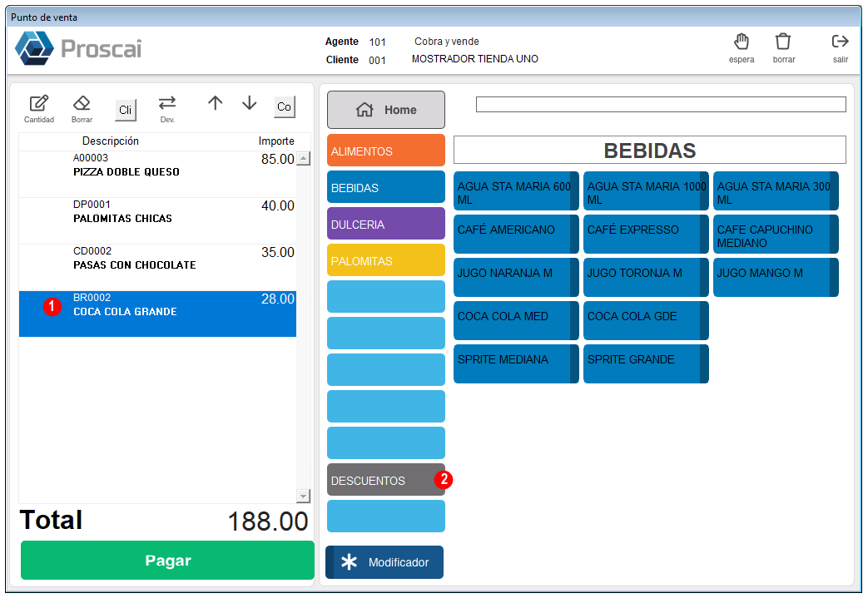Open the DESCUENTOS category

pyautogui.click(x=386, y=480)
